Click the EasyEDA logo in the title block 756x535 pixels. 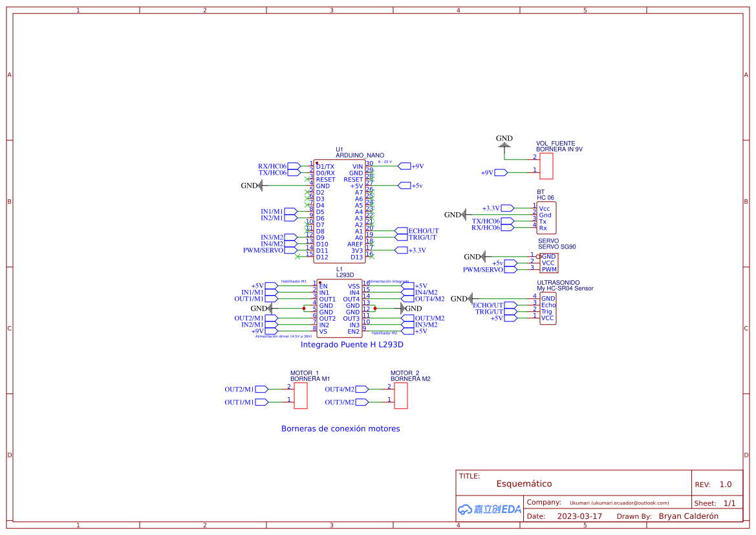click(488, 509)
